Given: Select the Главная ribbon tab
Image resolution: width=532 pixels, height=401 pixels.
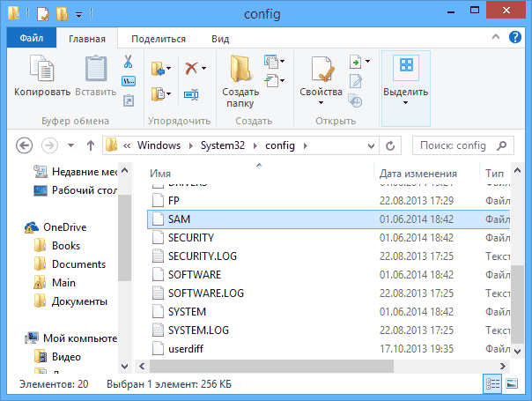Looking at the screenshot, I should point(87,39).
